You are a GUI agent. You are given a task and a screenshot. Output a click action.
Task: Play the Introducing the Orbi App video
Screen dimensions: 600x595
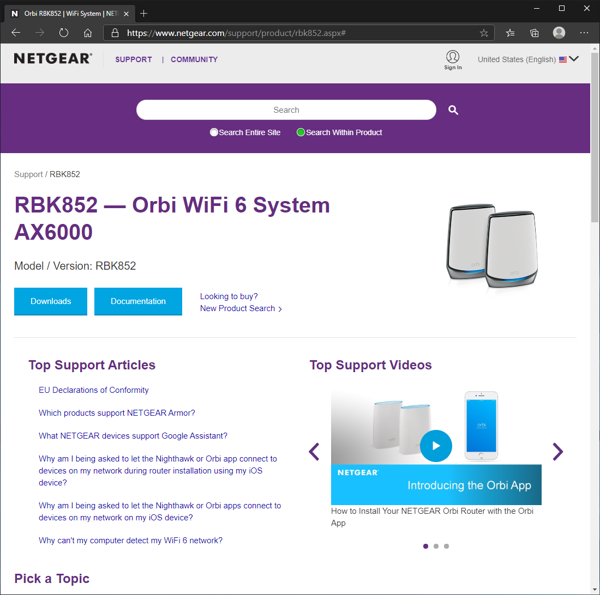pos(436,446)
